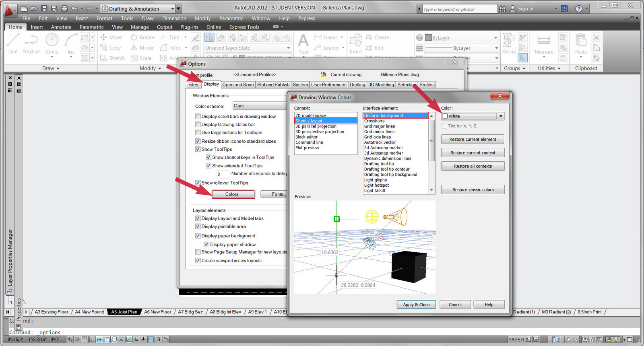Toggle Resize ribbon icons to standard sizes
This screenshot has height=346, width=644.
click(198, 141)
